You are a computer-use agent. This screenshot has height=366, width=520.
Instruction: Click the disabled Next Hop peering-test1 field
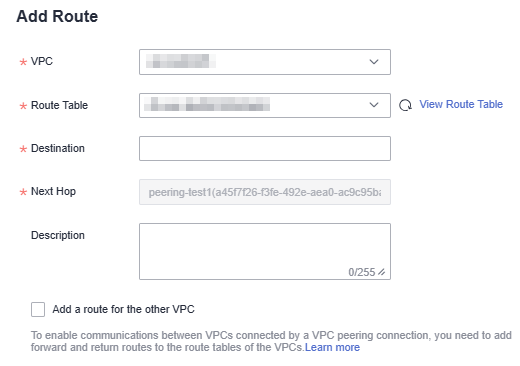tap(265, 192)
